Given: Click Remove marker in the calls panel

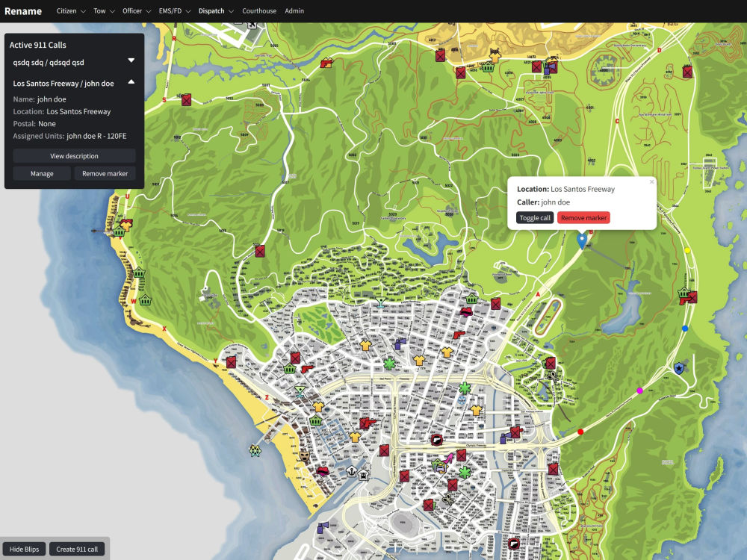Looking at the screenshot, I should [105, 173].
